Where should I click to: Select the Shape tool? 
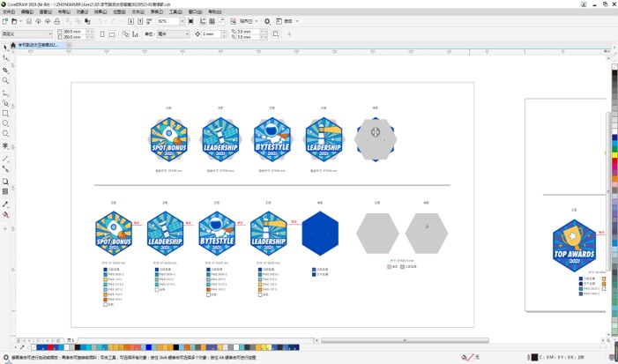5,59
